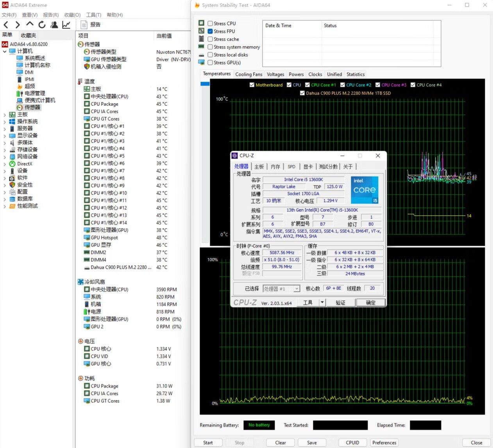Click the refresh icon in AIDA64 toolbar
The image size is (493, 448).
coord(42,25)
